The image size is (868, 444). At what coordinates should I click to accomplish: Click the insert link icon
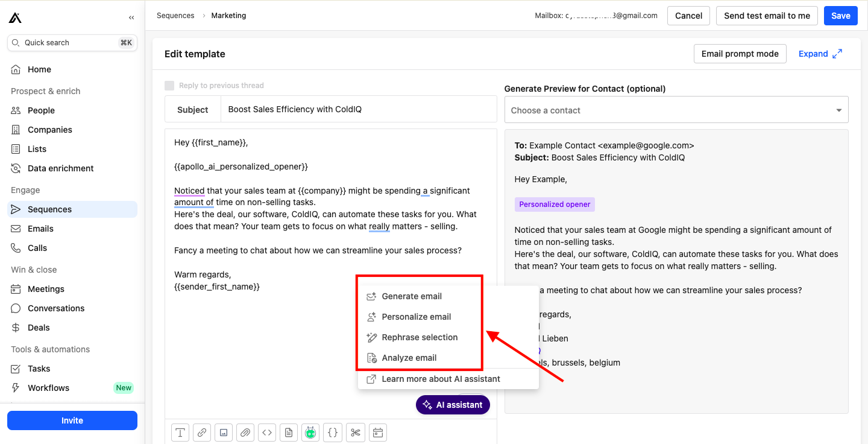(x=202, y=433)
